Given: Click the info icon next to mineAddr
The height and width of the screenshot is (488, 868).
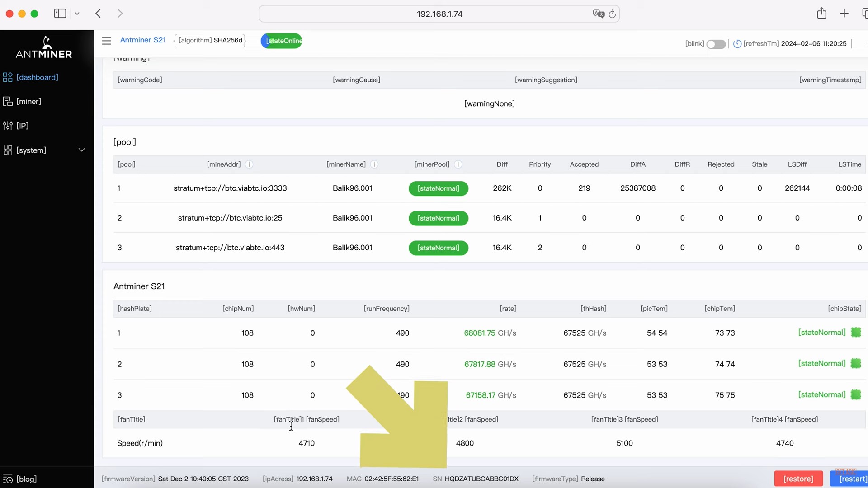Looking at the screenshot, I should point(249,164).
